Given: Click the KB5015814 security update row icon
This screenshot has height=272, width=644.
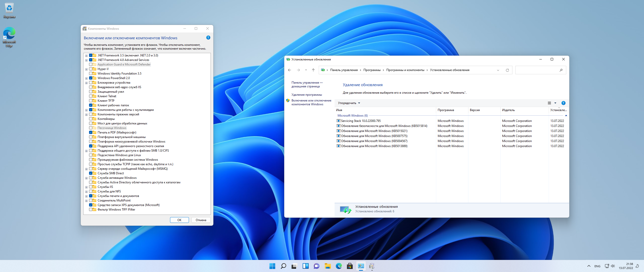Looking at the screenshot, I should (x=338, y=126).
